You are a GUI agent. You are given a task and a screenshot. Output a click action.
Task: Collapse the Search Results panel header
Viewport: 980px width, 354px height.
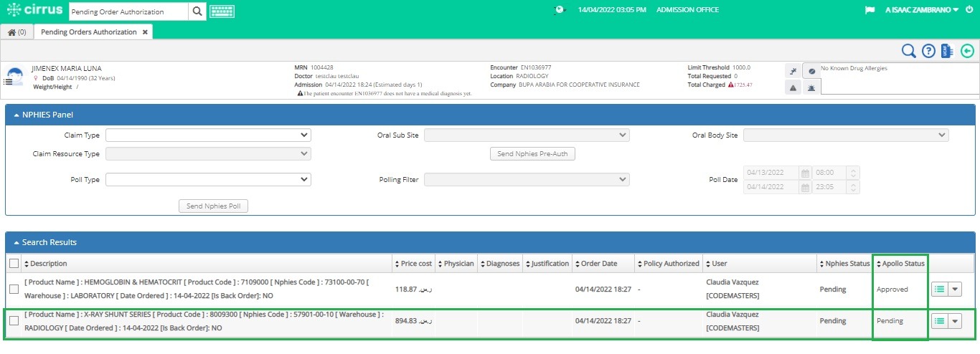point(490,242)
